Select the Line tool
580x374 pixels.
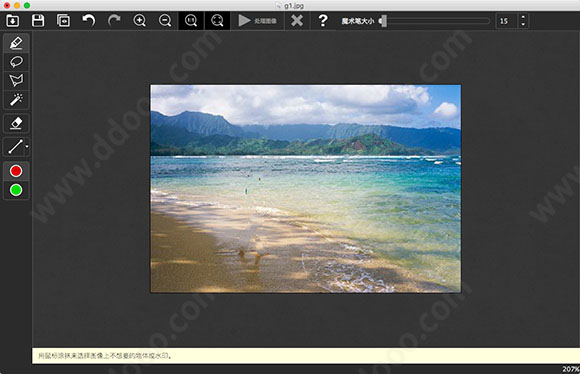coord(15,147)
